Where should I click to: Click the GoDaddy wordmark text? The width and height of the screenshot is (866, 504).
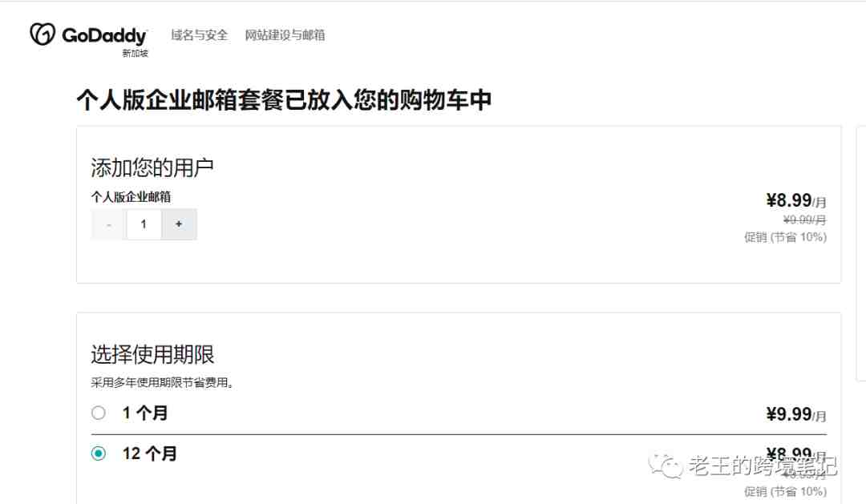(x=104, y=36)
